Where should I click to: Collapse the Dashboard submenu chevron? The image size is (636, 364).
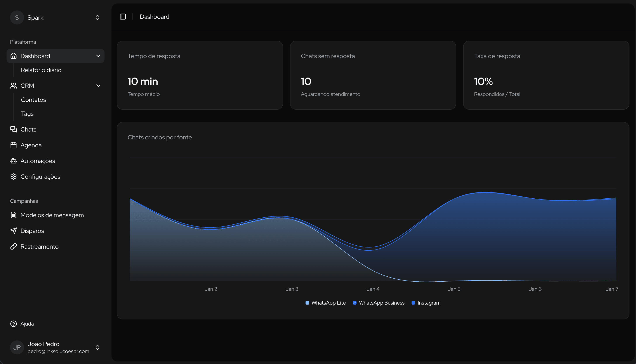pos(98,56)
